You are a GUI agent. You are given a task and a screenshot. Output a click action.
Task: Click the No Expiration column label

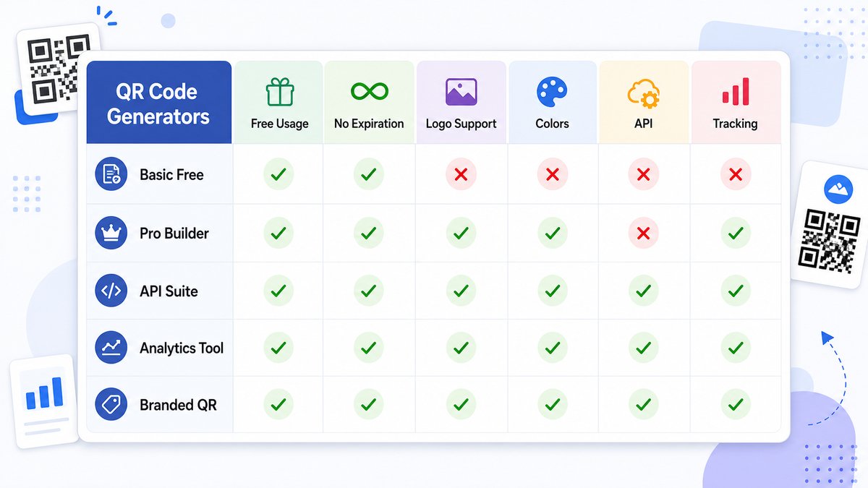(x=369, y=124)
